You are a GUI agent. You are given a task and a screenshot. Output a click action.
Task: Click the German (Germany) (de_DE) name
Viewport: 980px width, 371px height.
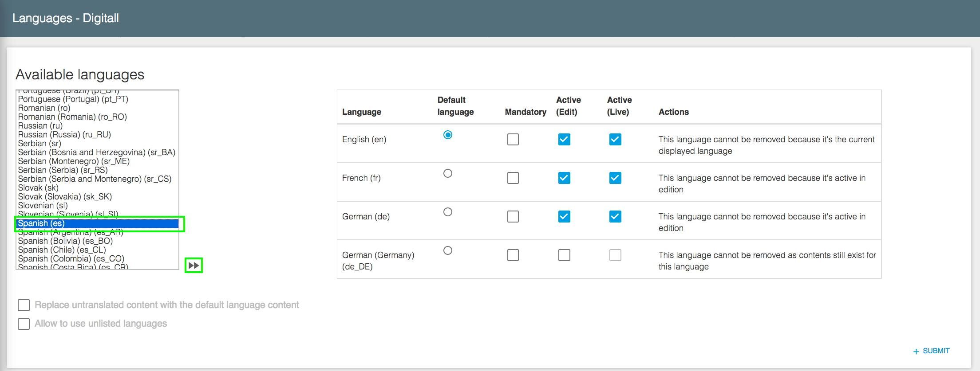[x=378, y=261]
